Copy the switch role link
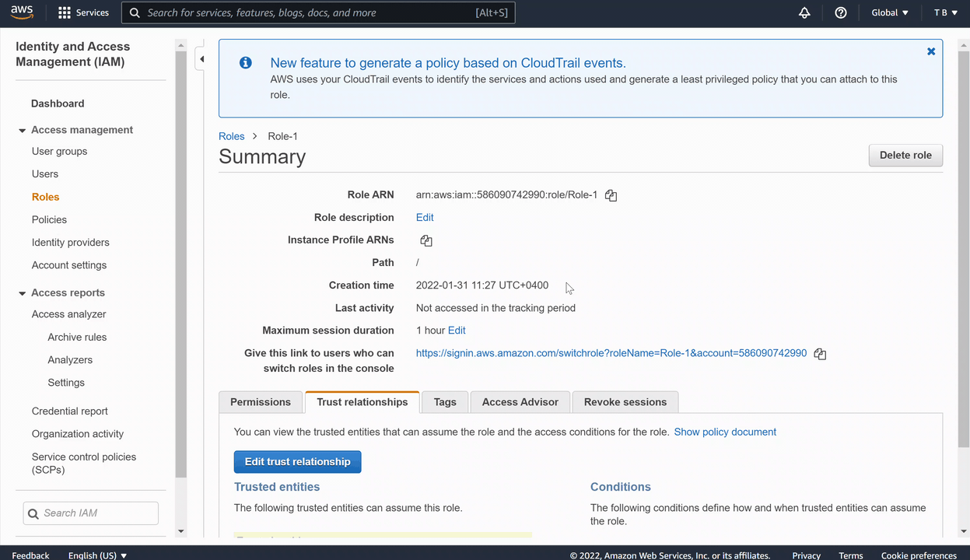970x560 pixels. 820,354
